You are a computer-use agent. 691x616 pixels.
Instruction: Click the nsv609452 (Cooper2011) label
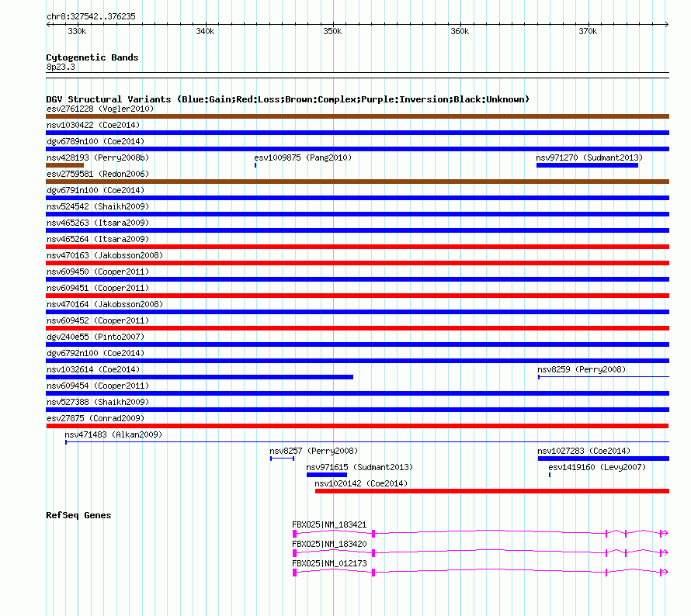98,320
